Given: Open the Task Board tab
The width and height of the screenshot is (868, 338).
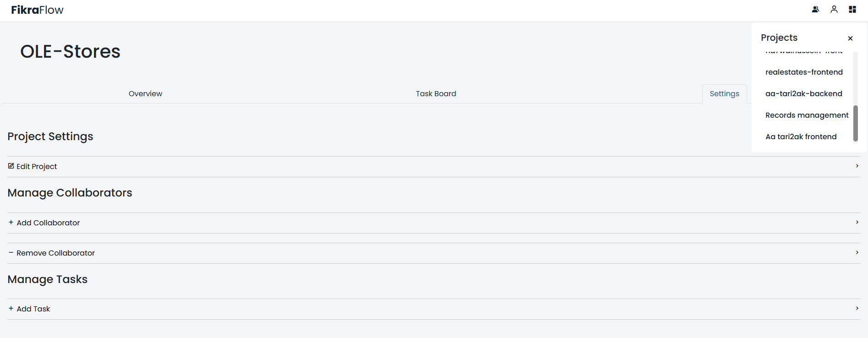Looking at the screenshot, I should [436, 94].
